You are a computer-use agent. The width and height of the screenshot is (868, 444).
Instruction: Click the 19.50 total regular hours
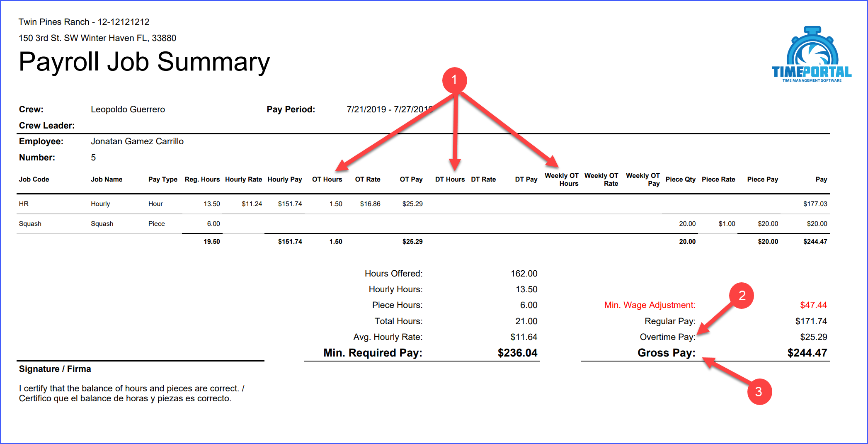[212, 242]
